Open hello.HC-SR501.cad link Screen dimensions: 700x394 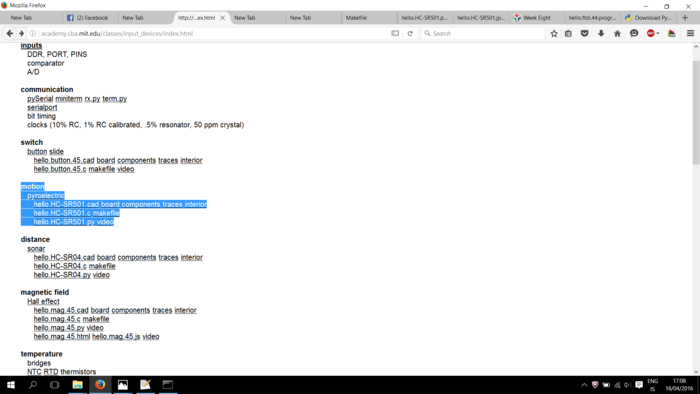click(66, 204)
